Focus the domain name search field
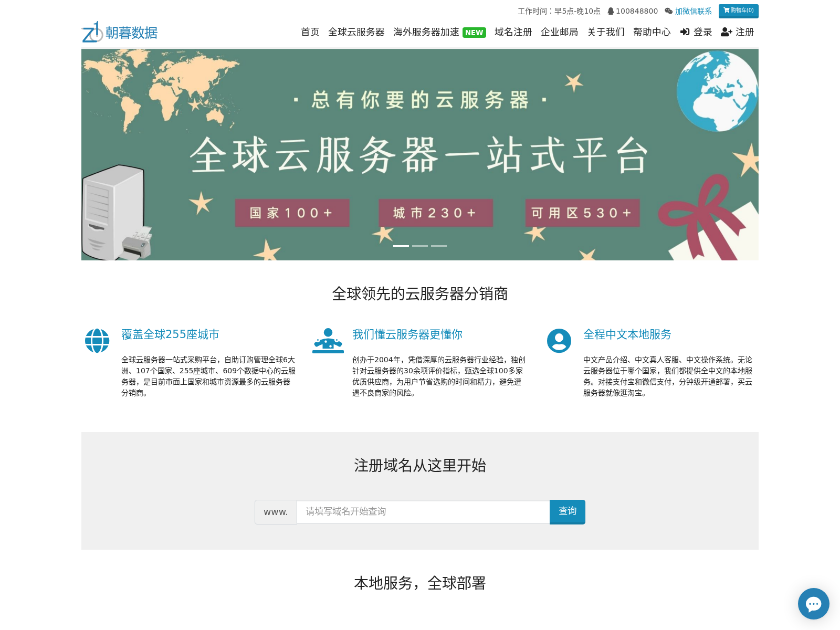This screenshot has height=630, width=840. coord(423,511)
